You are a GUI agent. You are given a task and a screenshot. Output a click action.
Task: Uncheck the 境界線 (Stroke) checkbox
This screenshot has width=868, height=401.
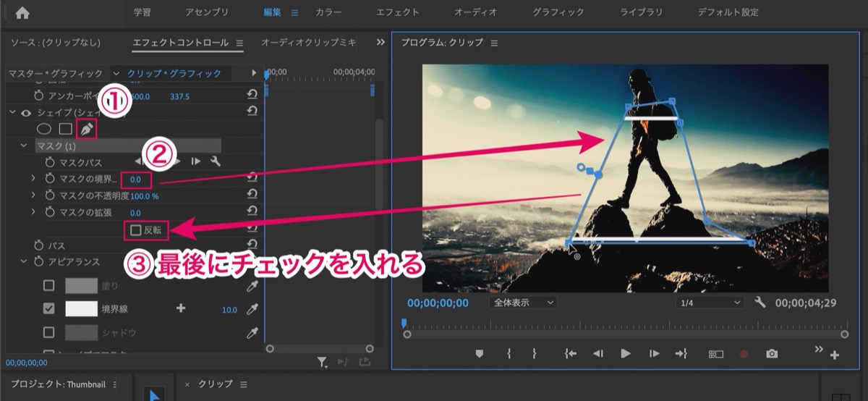(49, 308)
